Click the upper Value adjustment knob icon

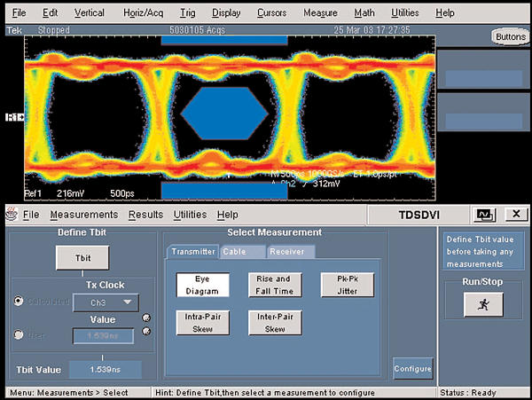click(145, 319)
